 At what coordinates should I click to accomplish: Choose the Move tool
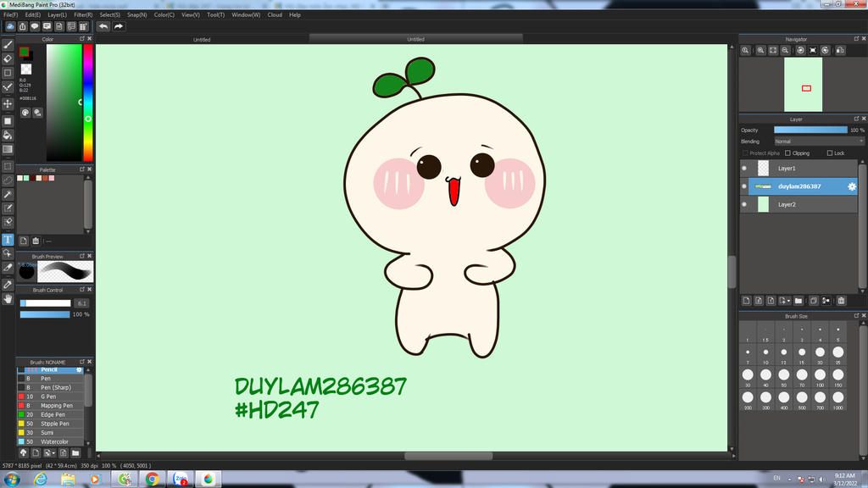click(x=8, y=103)
